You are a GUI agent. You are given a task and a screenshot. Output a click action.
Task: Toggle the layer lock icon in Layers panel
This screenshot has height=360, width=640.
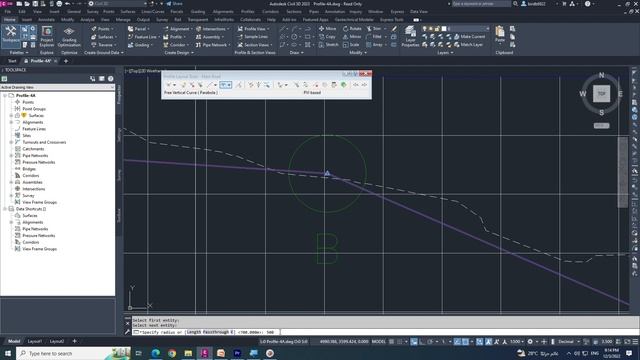coord(437,29)
